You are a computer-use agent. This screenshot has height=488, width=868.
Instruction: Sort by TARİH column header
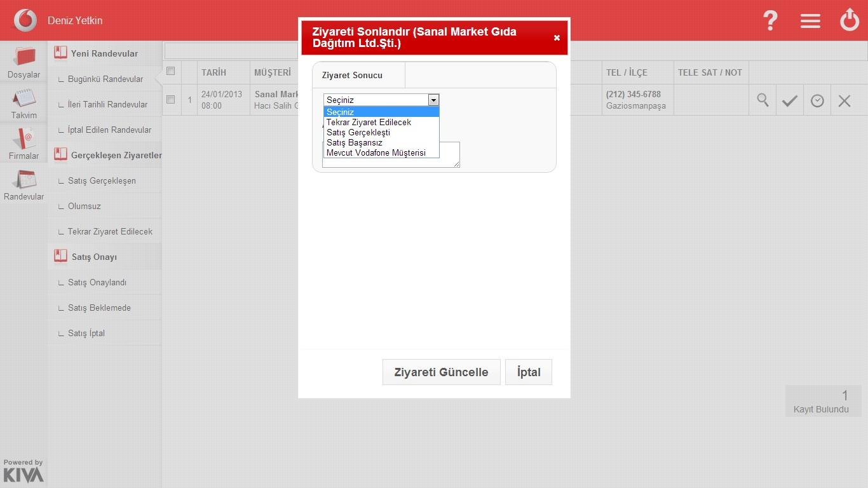[x=214, y=72]
